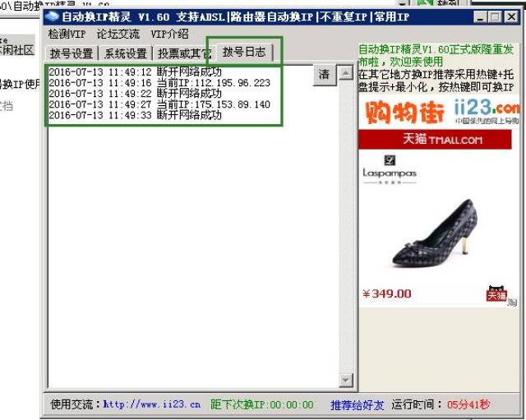Click the Laspampas brand logo
Image resolution: width=526 pixels, height=420 pixels.
pyautogui.click(x=390, y=170)
